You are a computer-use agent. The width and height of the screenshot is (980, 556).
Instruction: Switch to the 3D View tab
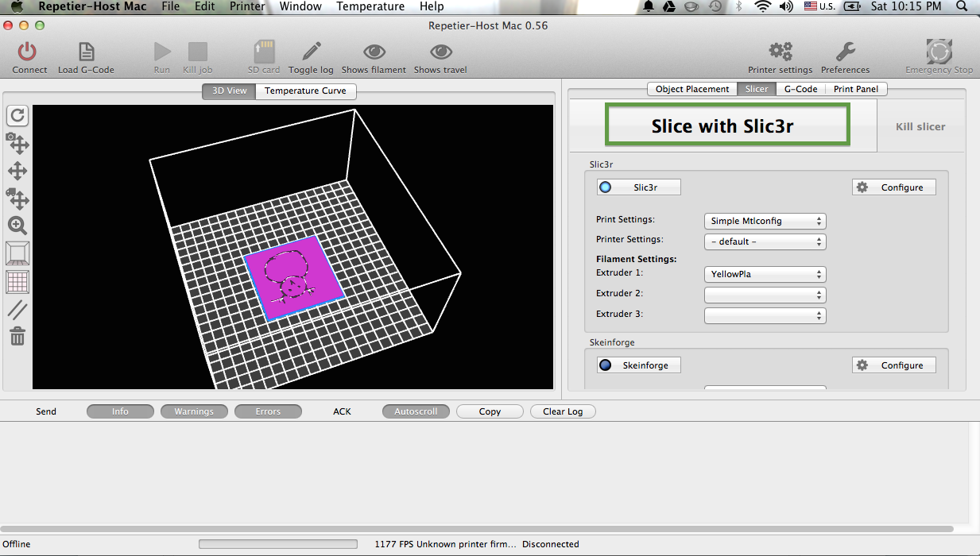(x=229, y=91)
